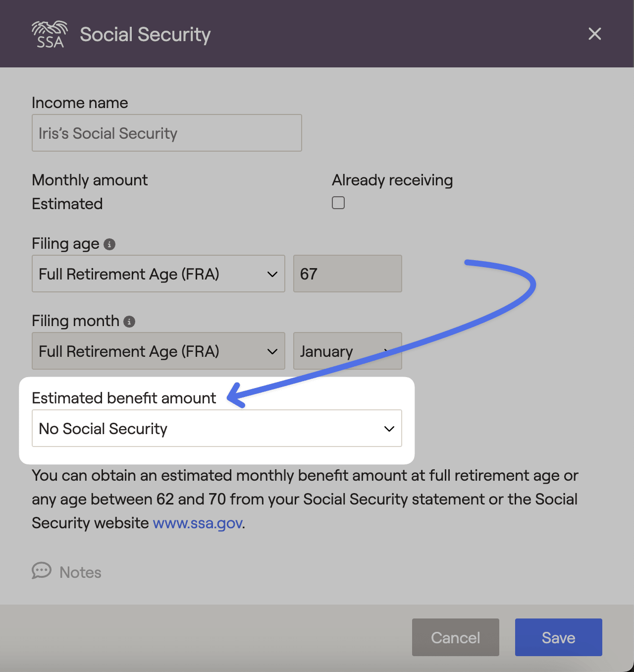
Task: Click the Filing month dropdown chevron arrow
Action: coord(272,351)
